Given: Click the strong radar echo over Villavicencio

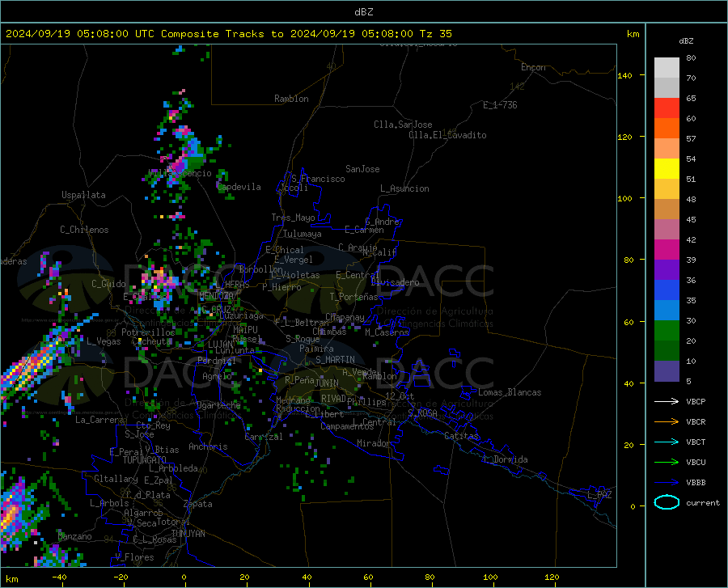Looking at the screenshot, I should (x=177, y=165).
